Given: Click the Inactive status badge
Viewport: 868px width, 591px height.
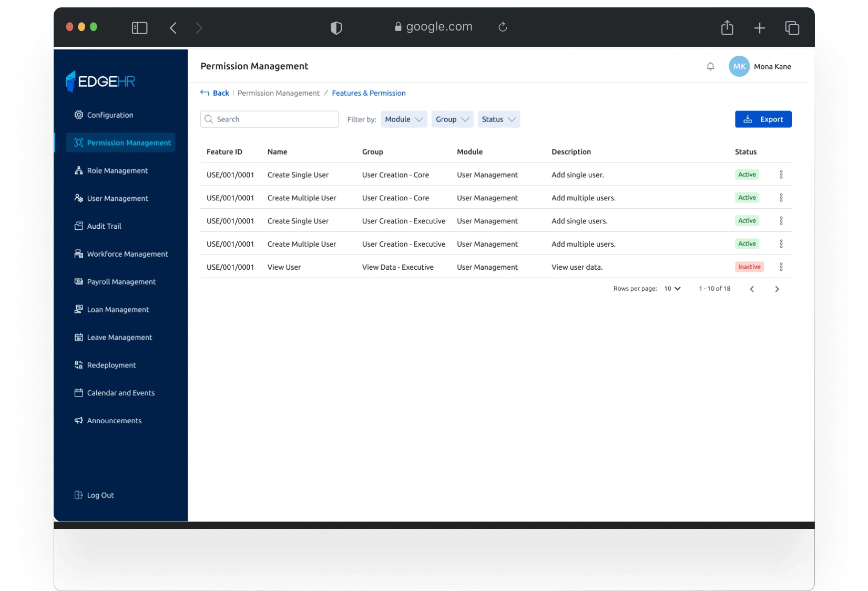Looking at the screenshot, I should [749, 267].
